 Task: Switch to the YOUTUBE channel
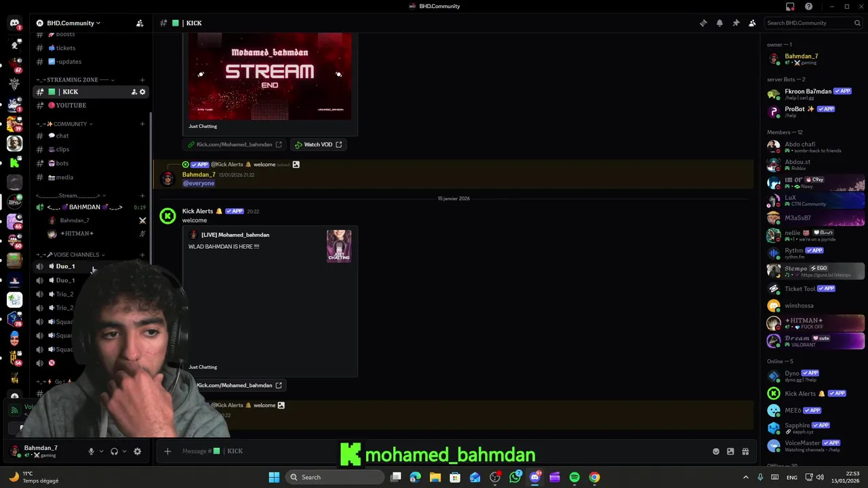92,105
